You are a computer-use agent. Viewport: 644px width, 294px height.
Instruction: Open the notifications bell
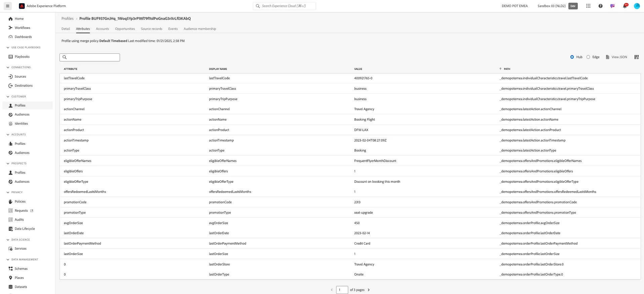click(x=625, y=6)
